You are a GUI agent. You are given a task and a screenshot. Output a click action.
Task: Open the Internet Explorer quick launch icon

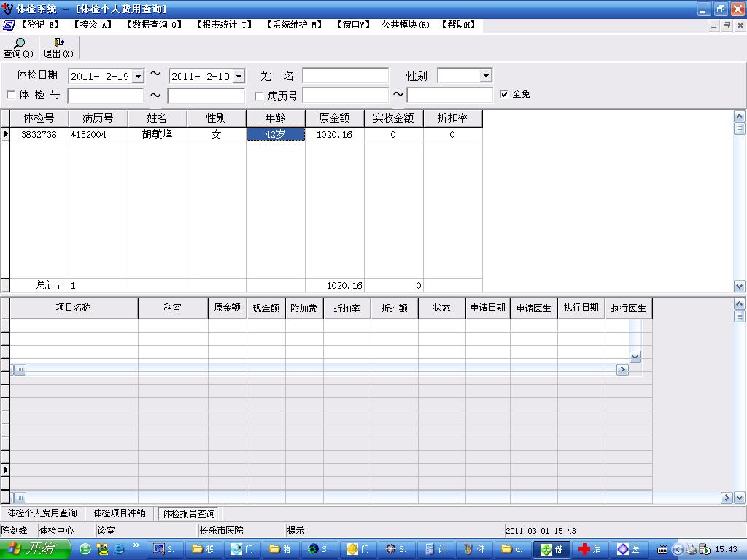click(119, 549)
